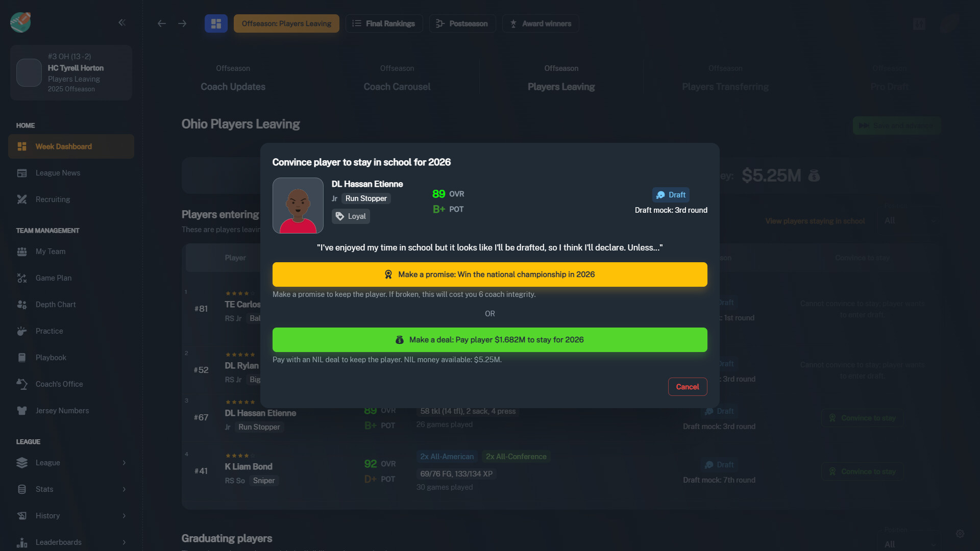Viewport: 980px width, 551px height.
Task: Select the Game Plan item
Action: pos(53,278)
